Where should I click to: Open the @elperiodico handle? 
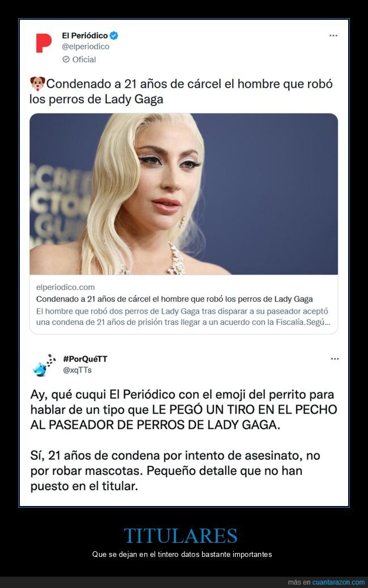pyautogui.click(x=85, y=47)
